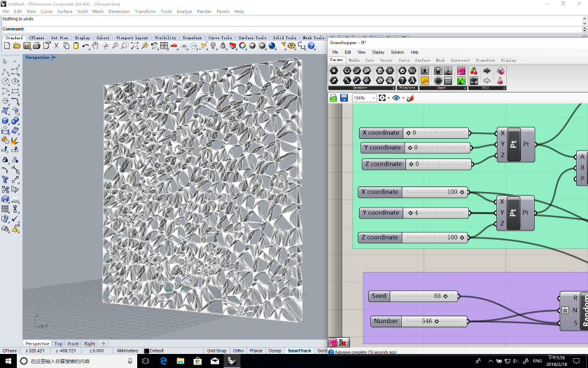
Task: Open the Analyze menu in Rhino
Action: [184, 12]
